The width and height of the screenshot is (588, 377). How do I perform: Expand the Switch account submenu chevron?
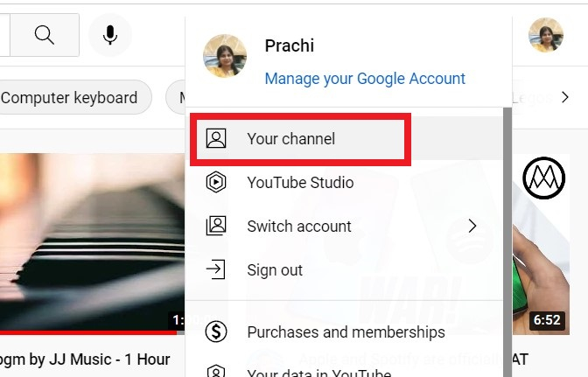(472, 226)
